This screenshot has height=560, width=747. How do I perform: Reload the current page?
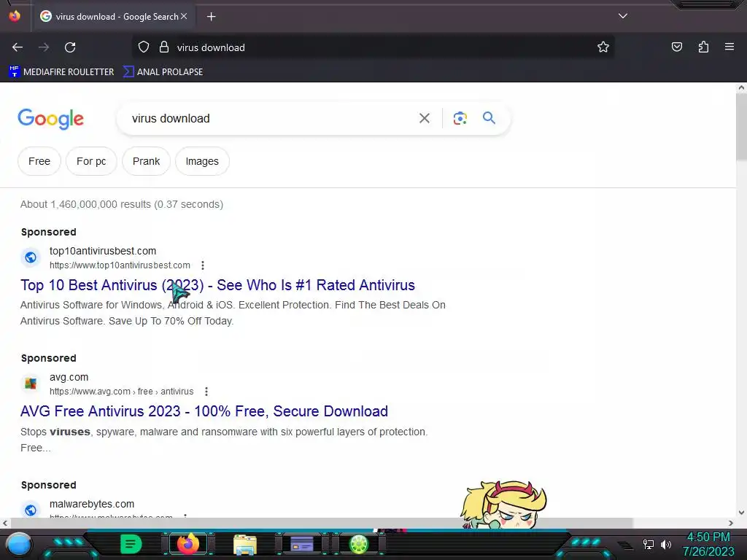pyautogui.click(x=70, y=47)
